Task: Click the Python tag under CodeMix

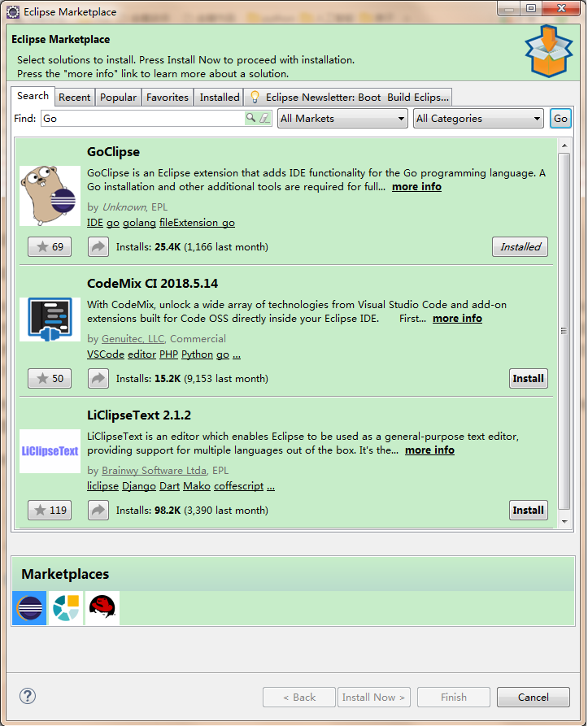Action: [x=198, y=354]
